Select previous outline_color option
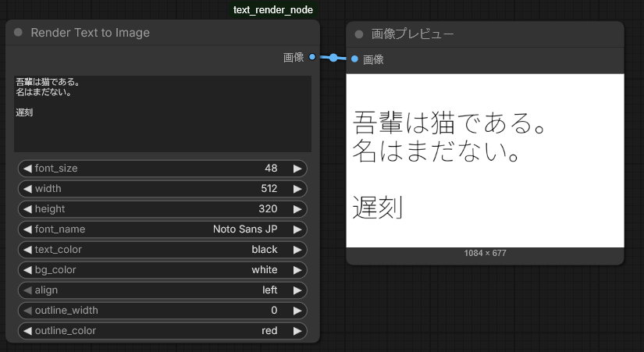Image resolution: width=644 pixels, height=352 pixels. [27, 331]
